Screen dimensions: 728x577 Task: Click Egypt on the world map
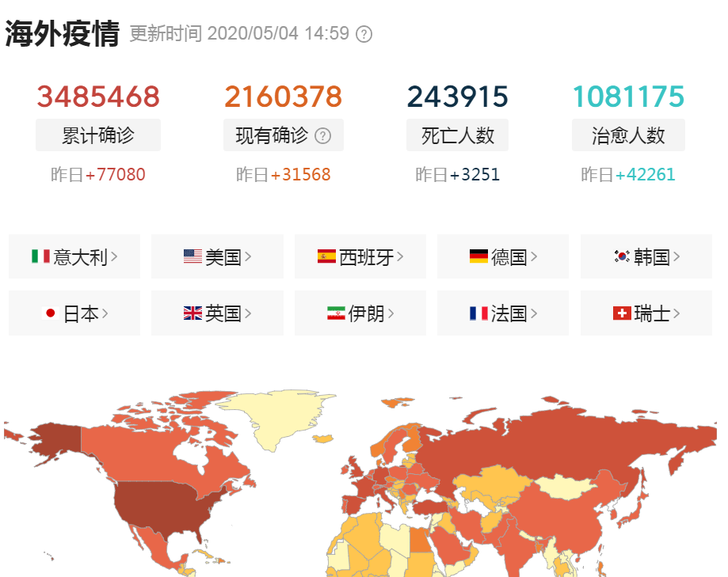(419, 541)
